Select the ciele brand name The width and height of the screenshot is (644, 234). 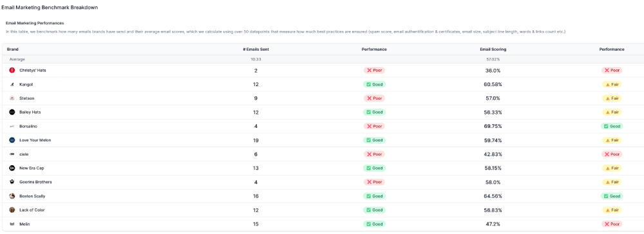(24, 154)
